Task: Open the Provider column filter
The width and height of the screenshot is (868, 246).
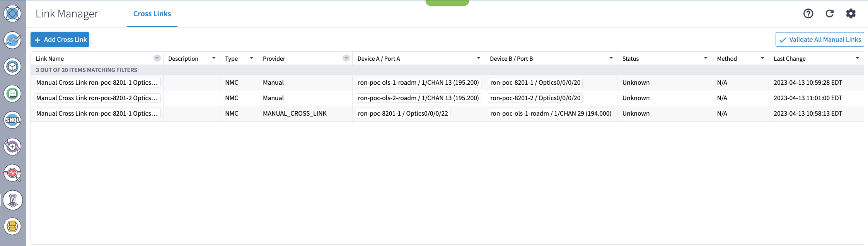Action: click(x=346, y=58)
